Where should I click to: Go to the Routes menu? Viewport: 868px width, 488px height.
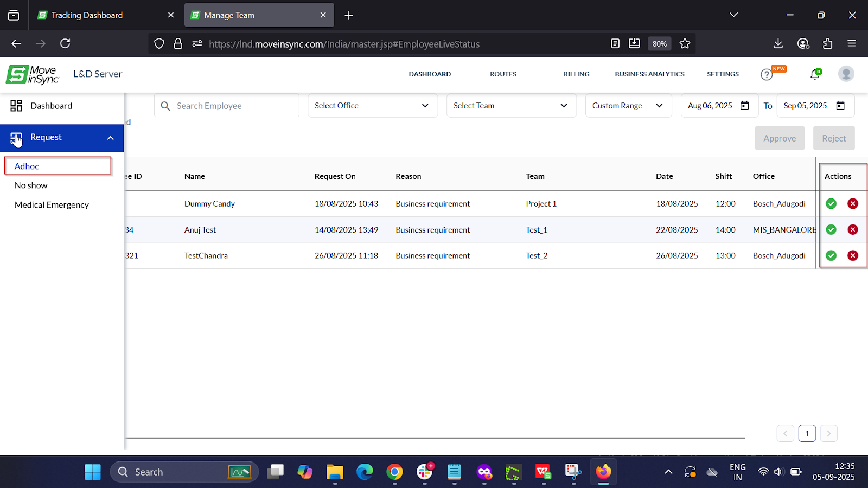[x=503, y=74]
